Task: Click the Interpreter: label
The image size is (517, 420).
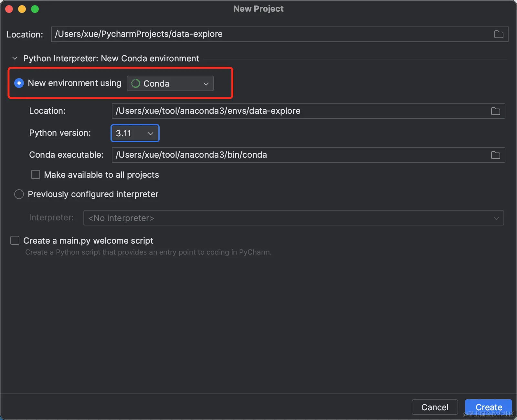Action: (x=51, y=217)
